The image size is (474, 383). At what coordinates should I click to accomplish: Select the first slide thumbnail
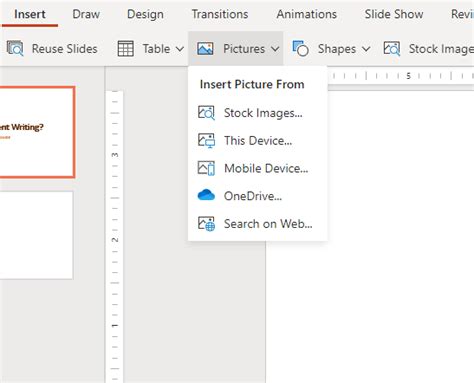click(37, 132)
